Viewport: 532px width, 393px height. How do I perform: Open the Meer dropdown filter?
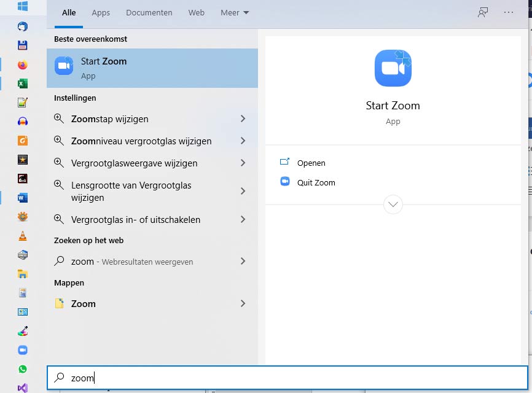(x=235, y=13)
